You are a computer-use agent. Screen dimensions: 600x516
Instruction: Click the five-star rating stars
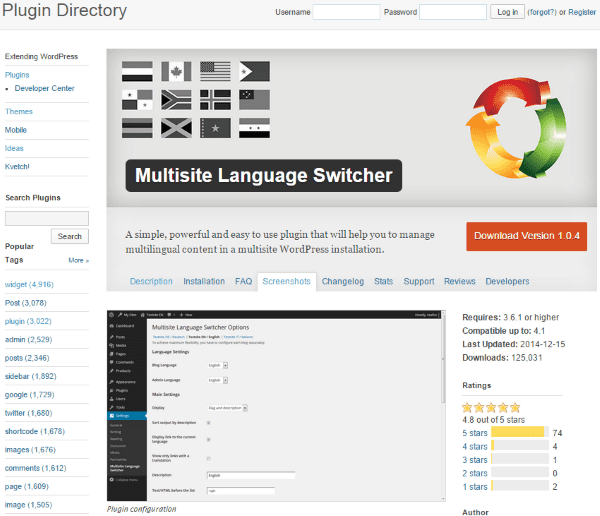click(492, 408)
